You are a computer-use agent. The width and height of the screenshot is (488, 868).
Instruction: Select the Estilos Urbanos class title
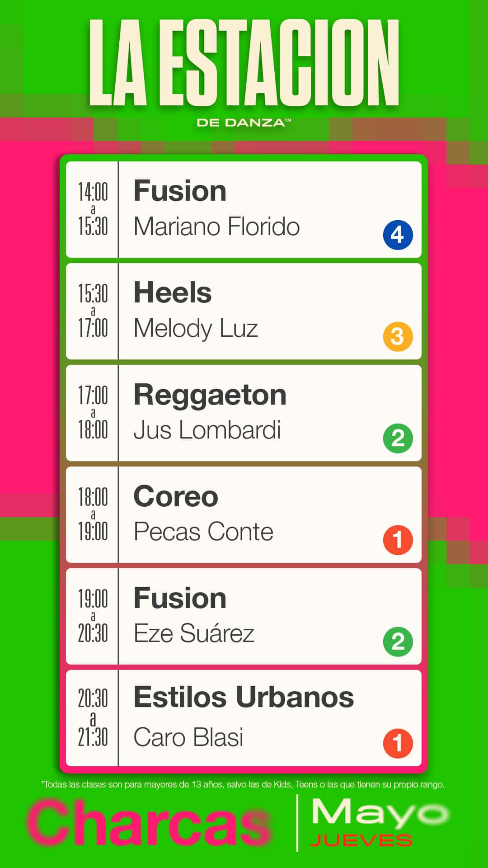pyautogui.click(x=244, y=697)
